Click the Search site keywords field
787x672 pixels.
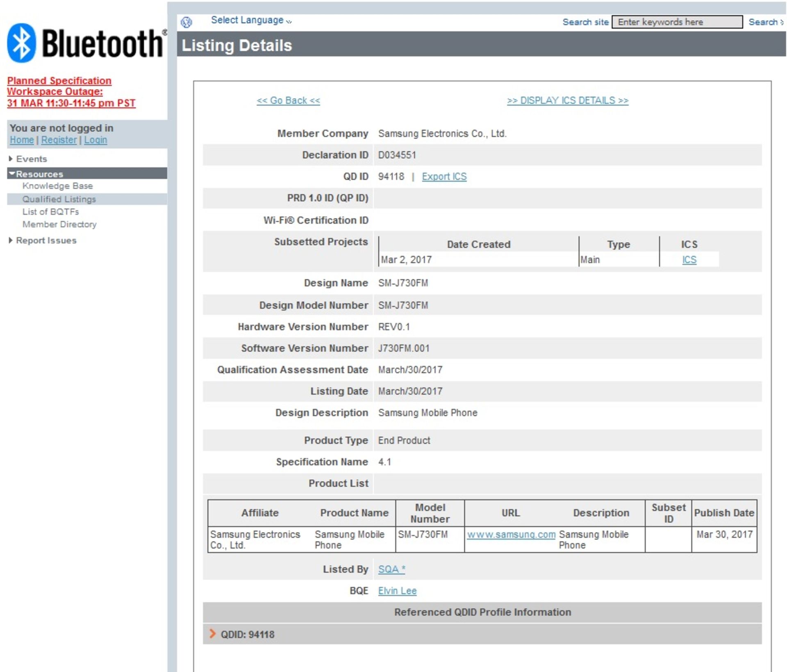tap(677, 22)
